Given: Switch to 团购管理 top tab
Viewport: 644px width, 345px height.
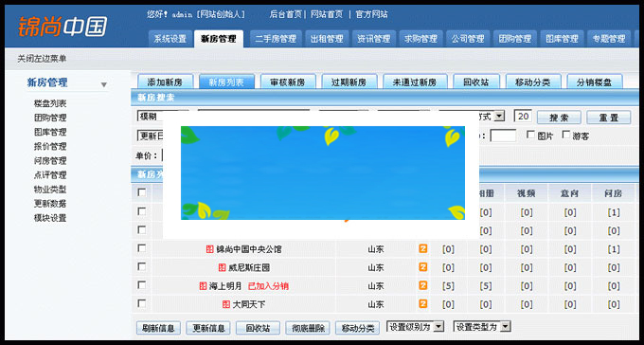Looking at the screenshot, I should 515,39.
